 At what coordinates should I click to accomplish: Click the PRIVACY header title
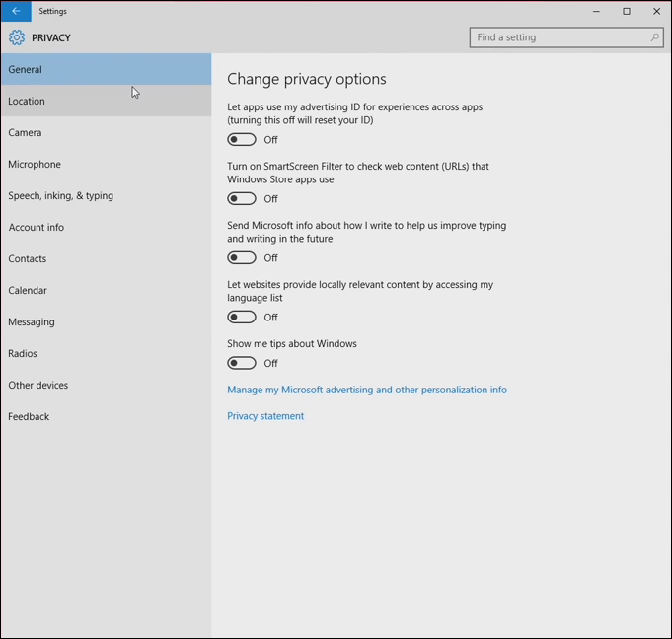[51, 37]
